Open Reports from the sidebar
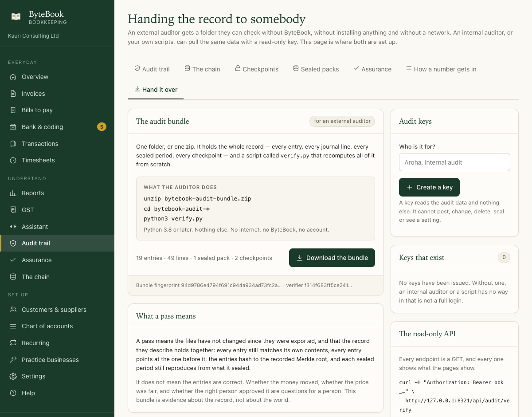Screen dimensions: 532x417 (57, 193)
